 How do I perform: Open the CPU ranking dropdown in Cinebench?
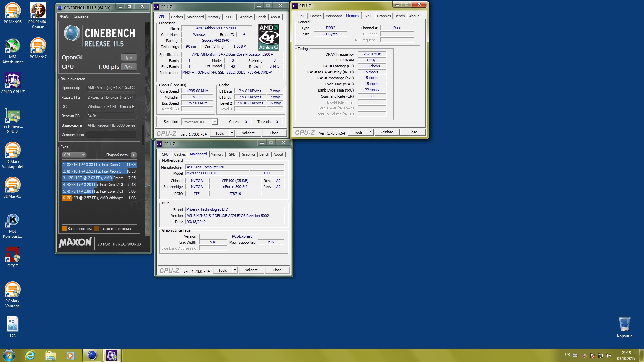[x=74, y=155]
